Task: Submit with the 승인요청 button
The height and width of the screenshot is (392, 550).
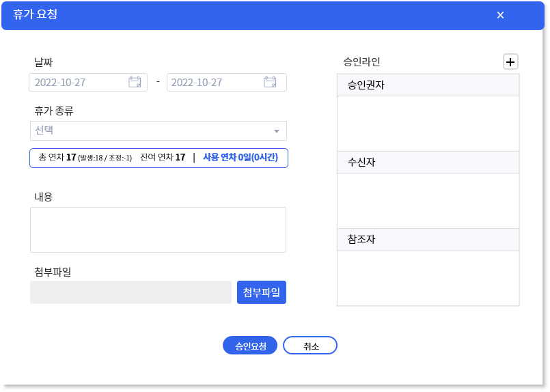Action: tap(250, 346)
